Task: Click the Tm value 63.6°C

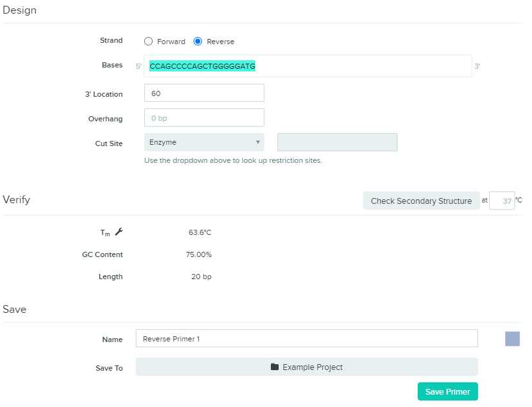Action: 200,232
